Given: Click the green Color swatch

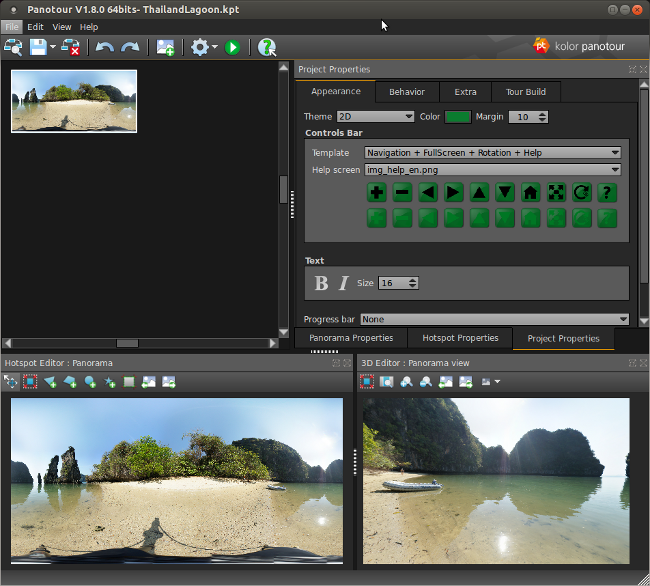Looking at the screenshot, I should point(458,117).
